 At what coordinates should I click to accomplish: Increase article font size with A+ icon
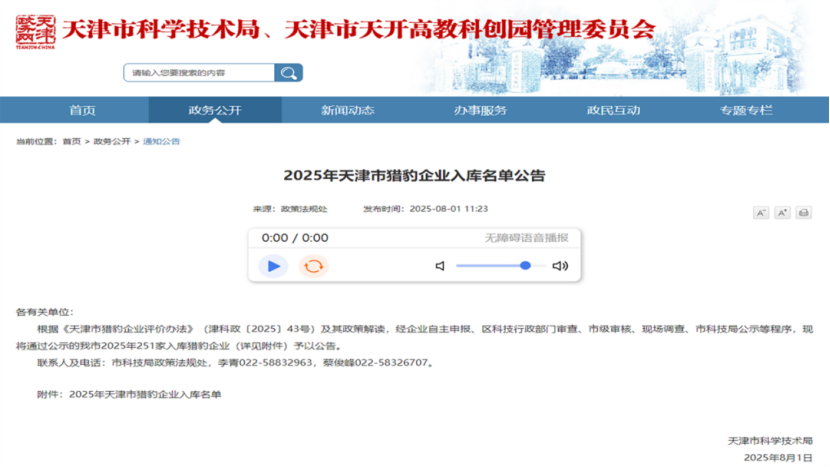pyautogui.click(x=782, y=213)
